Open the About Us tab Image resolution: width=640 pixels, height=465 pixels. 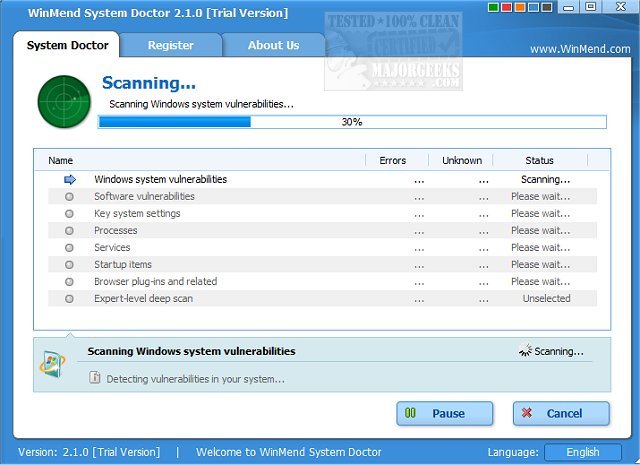coord(273,45)
